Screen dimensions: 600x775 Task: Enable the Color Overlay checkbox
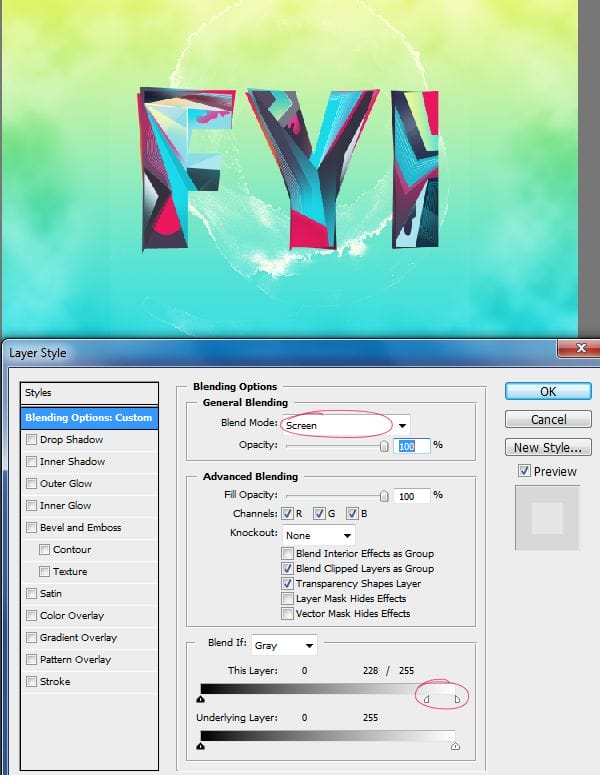[32, 615]
